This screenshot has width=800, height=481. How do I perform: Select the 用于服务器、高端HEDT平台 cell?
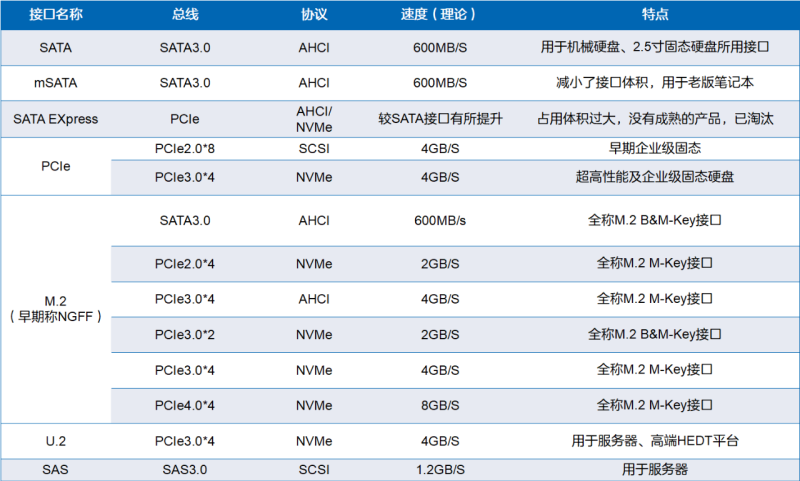coord(655,440)
